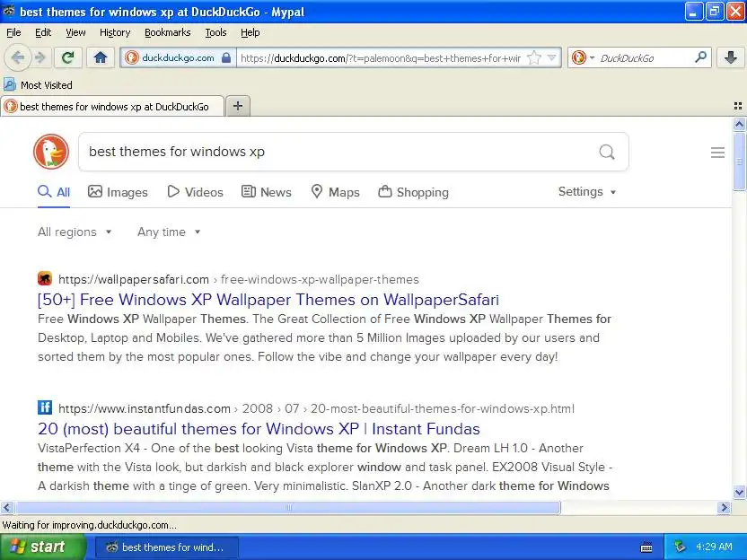This screenshot has height=560, width=747.
Task: Go back using the browser back arrow
Action: 17,58
